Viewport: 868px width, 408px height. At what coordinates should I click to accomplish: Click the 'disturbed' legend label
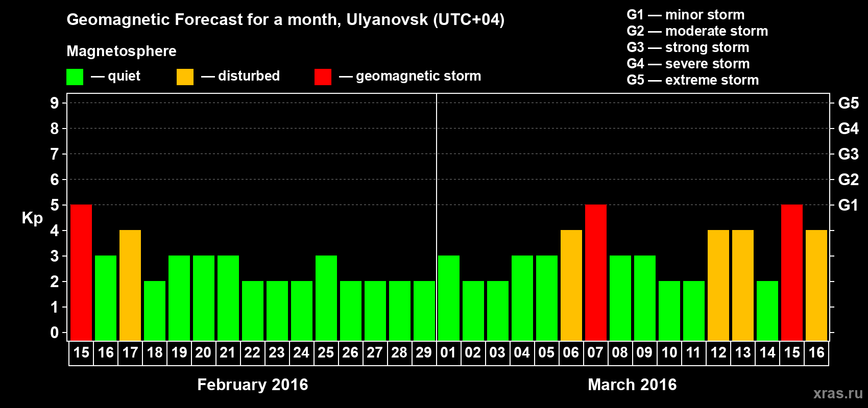tap(249, 76)
